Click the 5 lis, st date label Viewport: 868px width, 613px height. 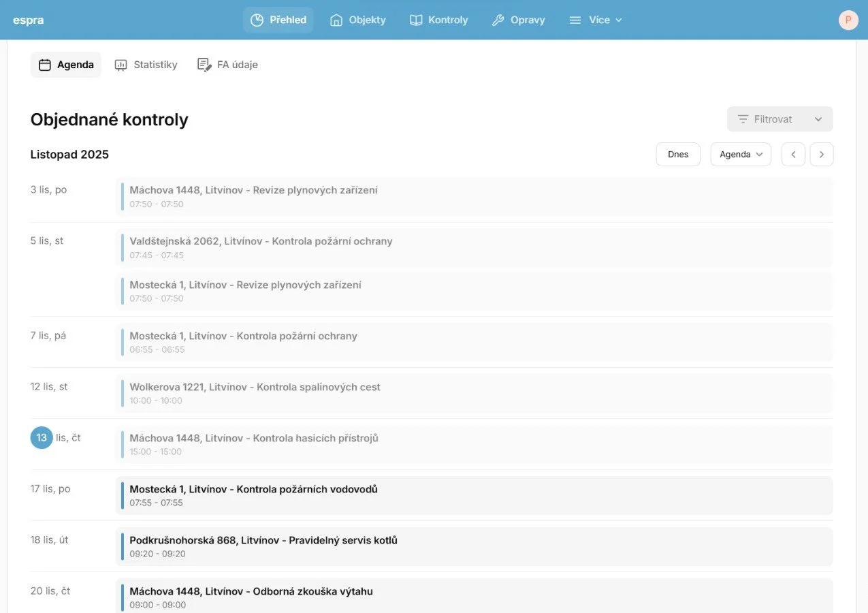(47, 240)
